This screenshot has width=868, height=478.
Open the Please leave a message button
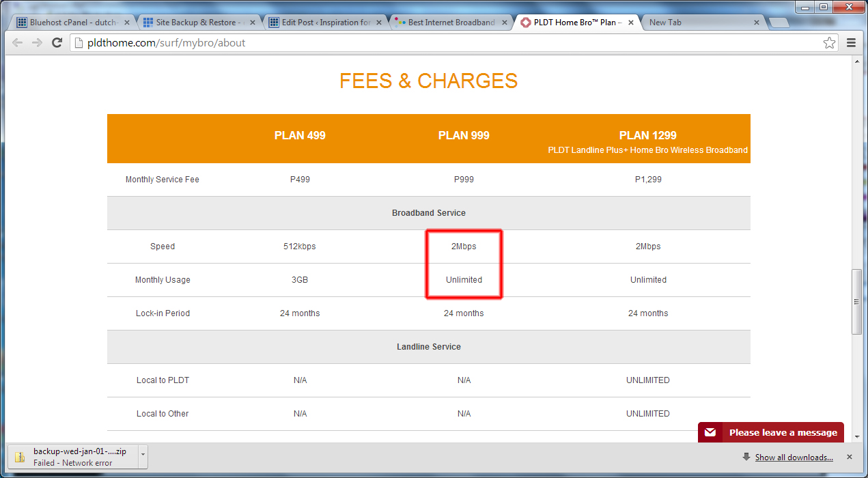coord(771,432)
